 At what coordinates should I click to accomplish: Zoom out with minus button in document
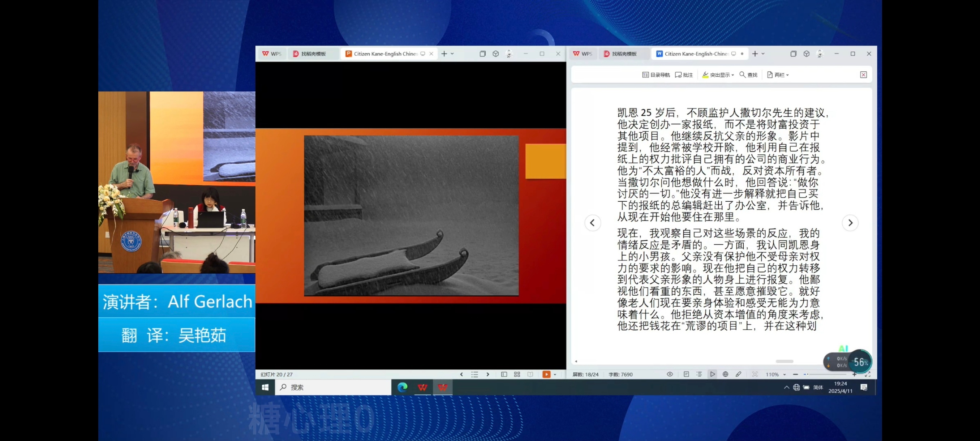pyautogui.click(x=795, y=375)
